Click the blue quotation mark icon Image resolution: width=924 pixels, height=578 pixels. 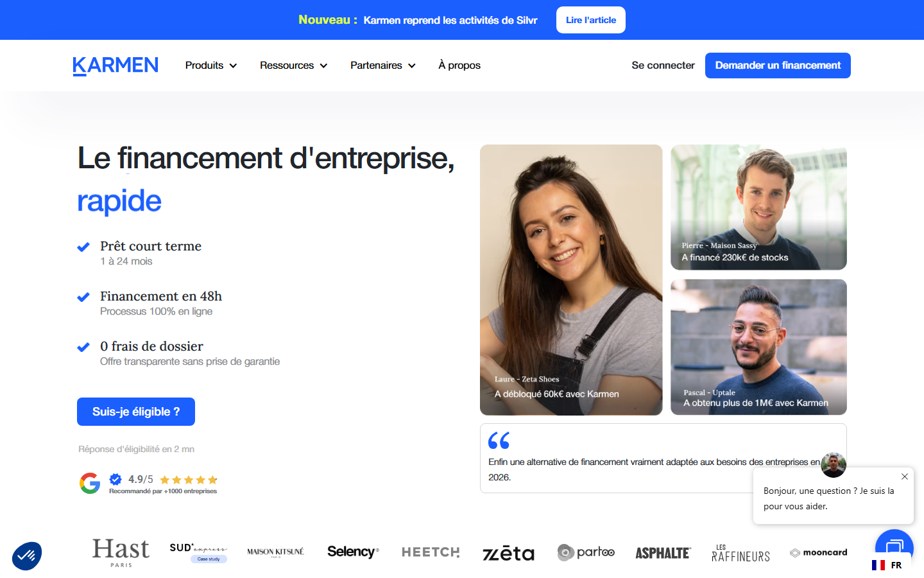coord(499,441)
